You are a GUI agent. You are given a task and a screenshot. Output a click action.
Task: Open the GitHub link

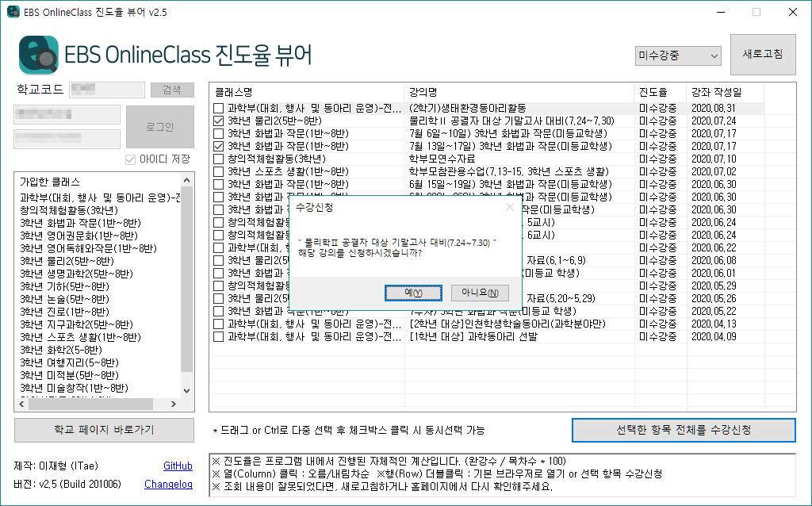178,466
